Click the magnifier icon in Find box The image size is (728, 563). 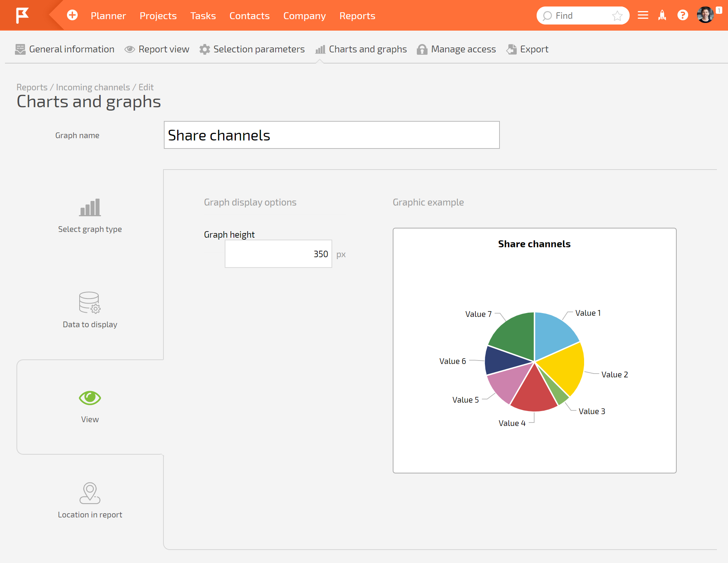click(547, 16)
